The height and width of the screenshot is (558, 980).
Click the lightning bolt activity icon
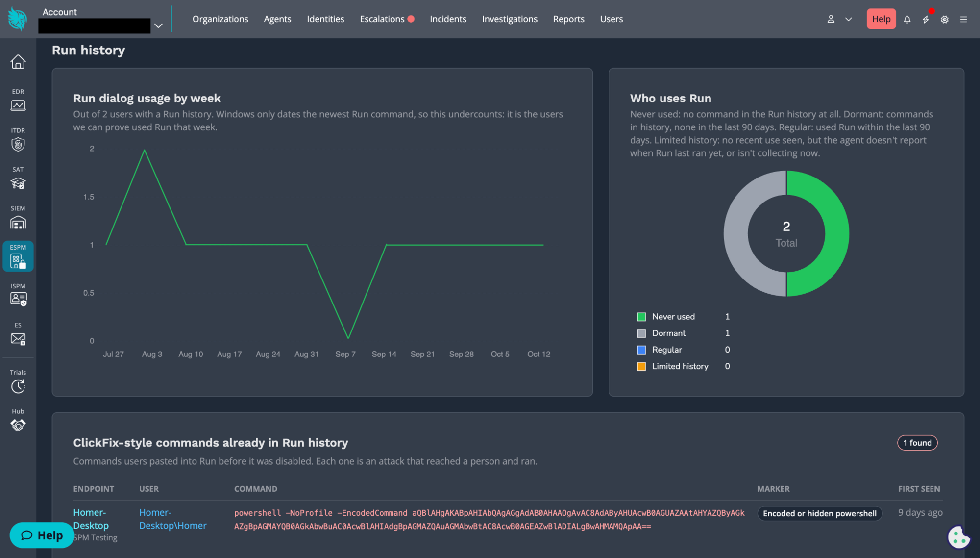coord(926,19)
